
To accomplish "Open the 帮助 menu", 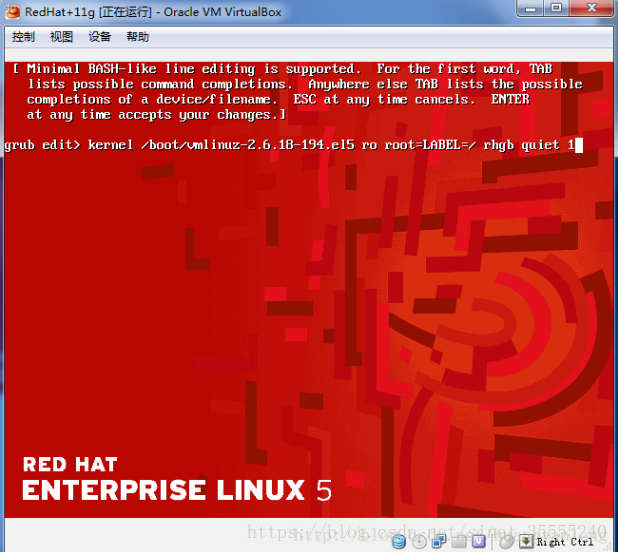I will [138, 37].
